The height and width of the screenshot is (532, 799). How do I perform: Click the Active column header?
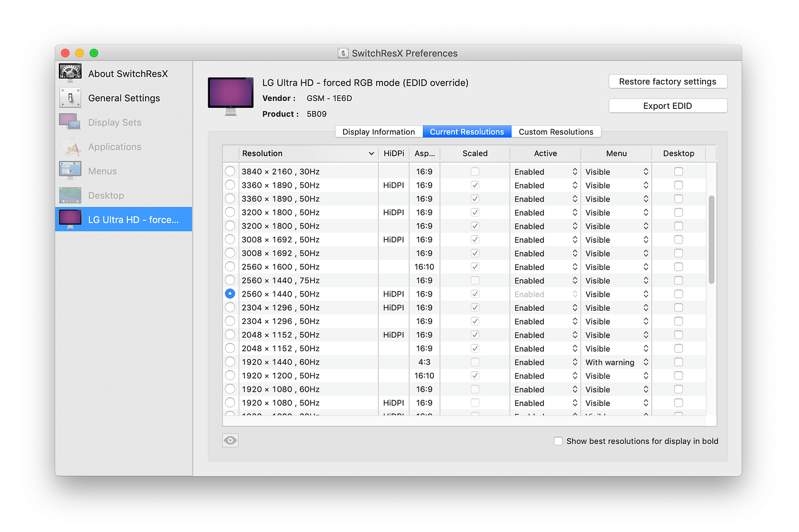(x=546, y=153)
